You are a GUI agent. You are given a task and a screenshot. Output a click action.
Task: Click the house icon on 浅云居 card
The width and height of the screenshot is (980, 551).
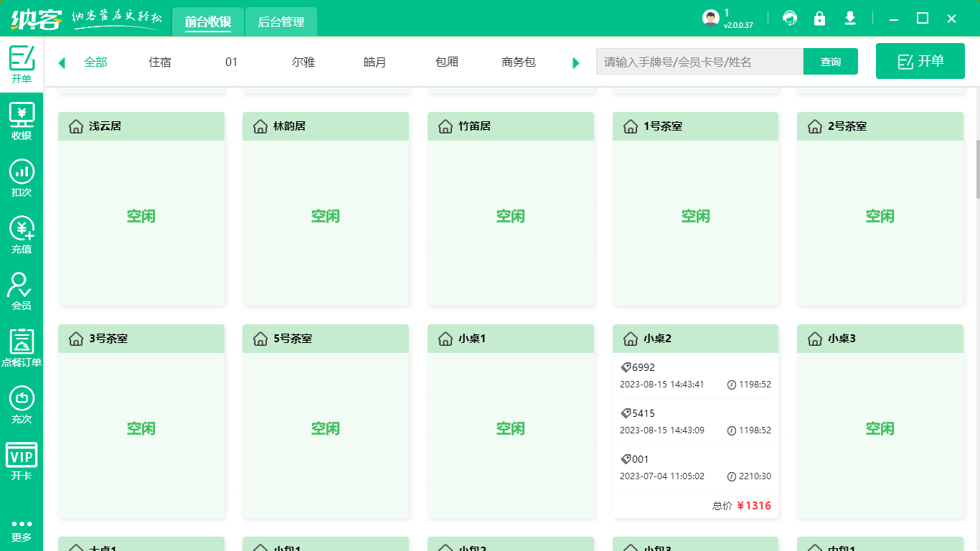coord(76,126)
